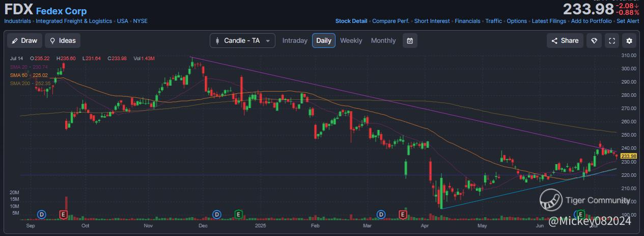The width and height of the screenshot is (644, 236).
Task: Click Add to Portfolio
Action: click(592, 21)
